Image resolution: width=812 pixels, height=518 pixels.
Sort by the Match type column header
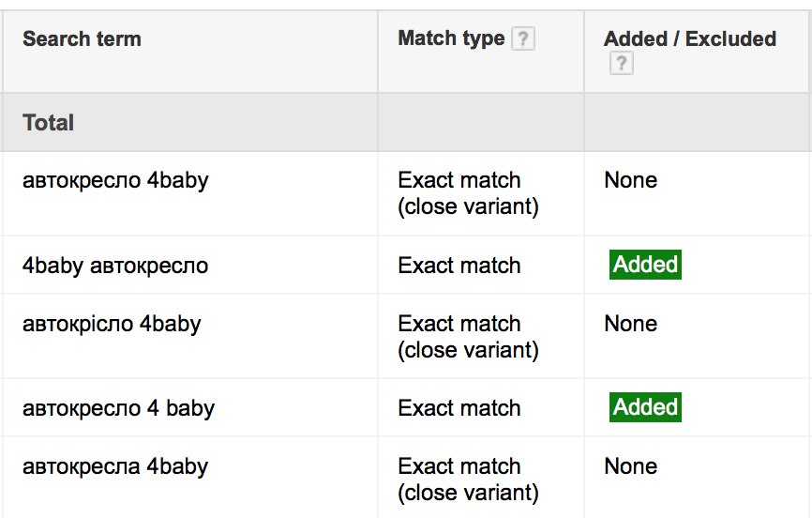coord(451,38)
